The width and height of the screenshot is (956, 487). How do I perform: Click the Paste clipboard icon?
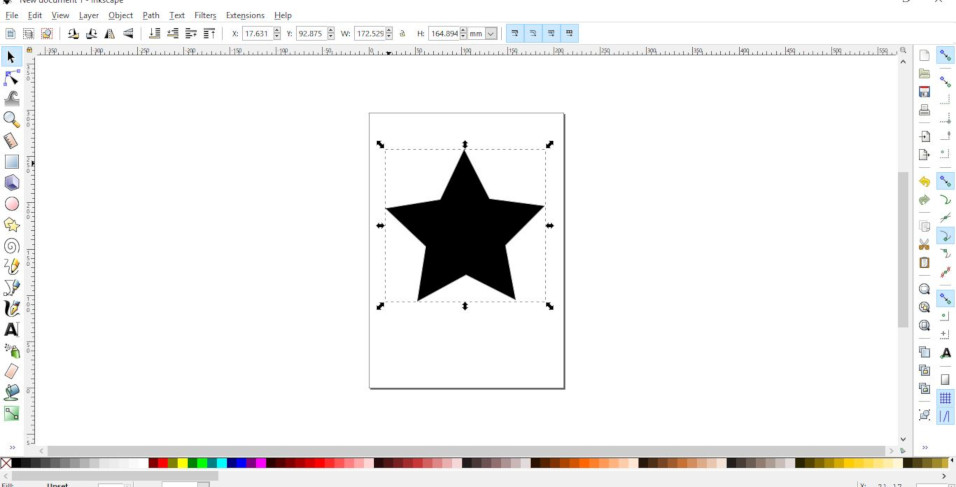(x=924, y=263)
